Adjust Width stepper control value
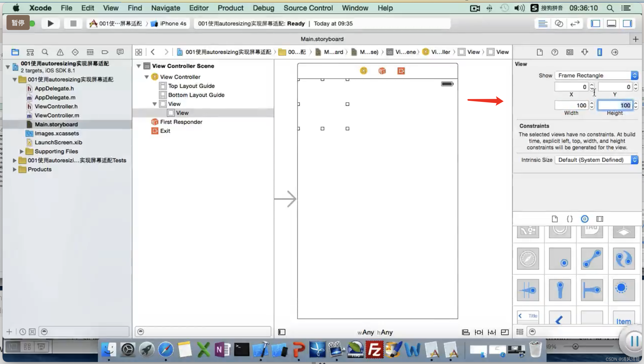Image resolution: width=644 pixels, height=364 pixels. (591, 105)
